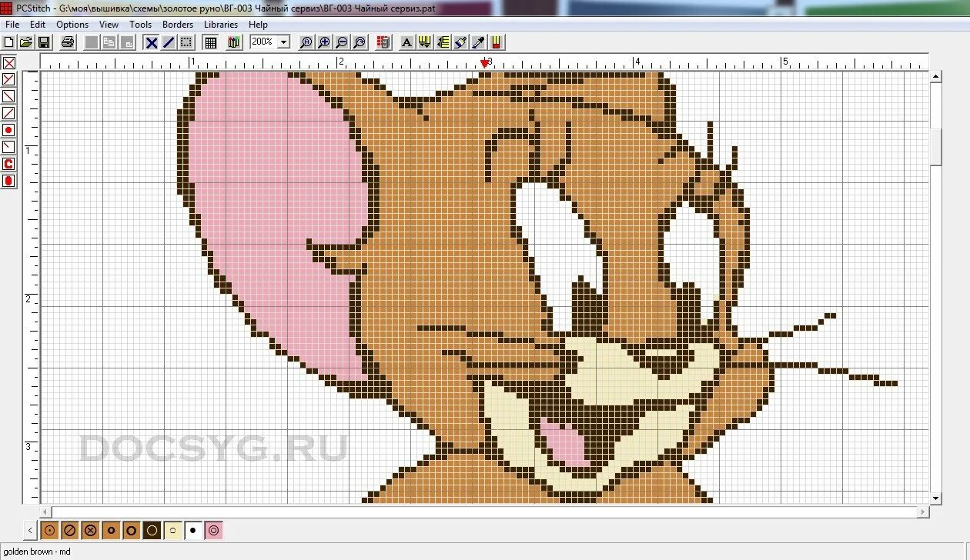Select the text letter A tool
The image size is (970, 560).
coord(407,42)
